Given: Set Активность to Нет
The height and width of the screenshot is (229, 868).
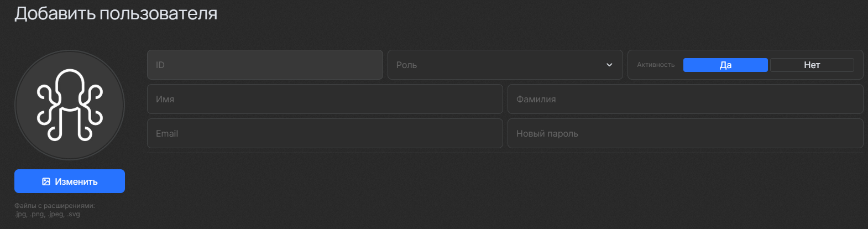Looking at the screenshot, I should (x=812, y=65).
